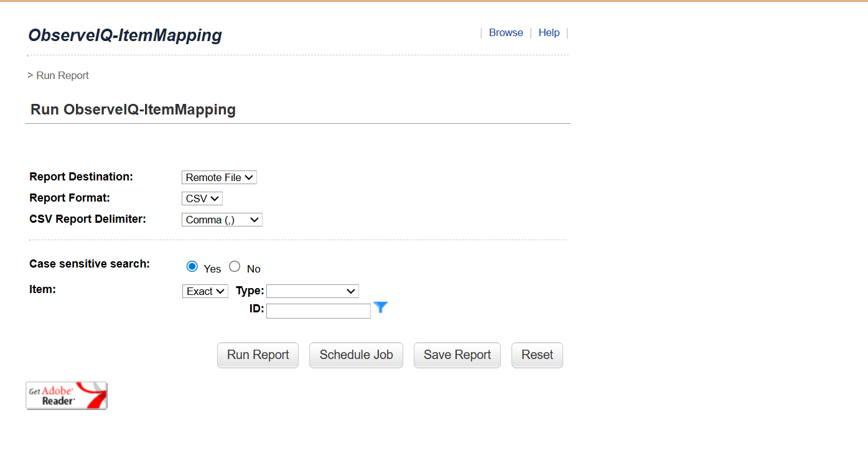Open the Report Destination dropdown
868x471 pixels.
pyautogui.click(x=219, y=177)
